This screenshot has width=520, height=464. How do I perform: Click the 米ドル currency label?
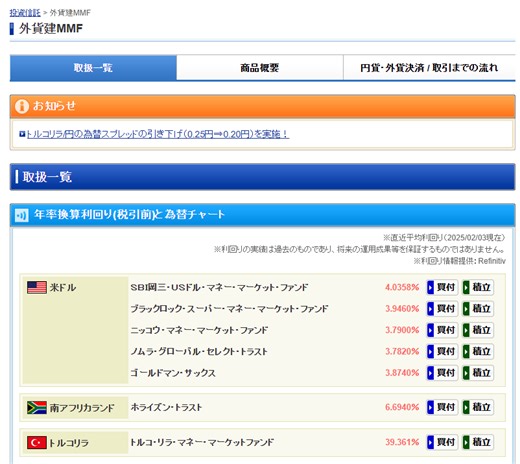point(63,287)
